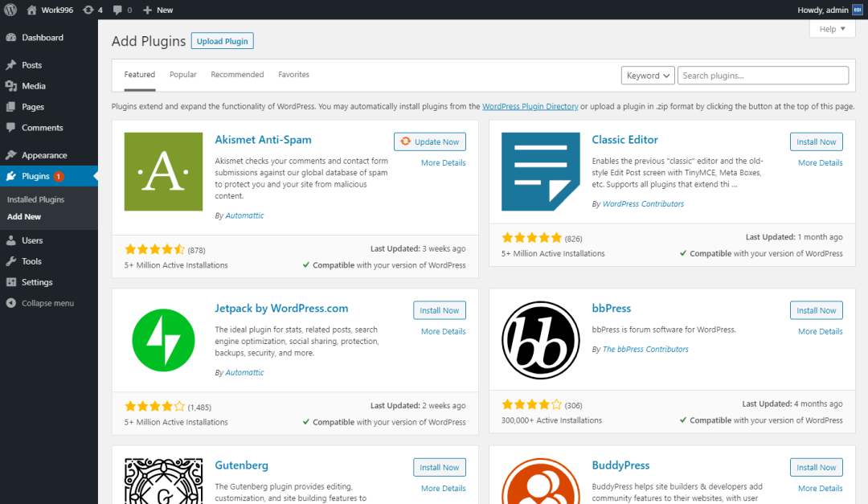Click Update Now for Akismet Anti-Spam
Image resolution: width=868 pixels, height=504 pixels.
[429, 141]
